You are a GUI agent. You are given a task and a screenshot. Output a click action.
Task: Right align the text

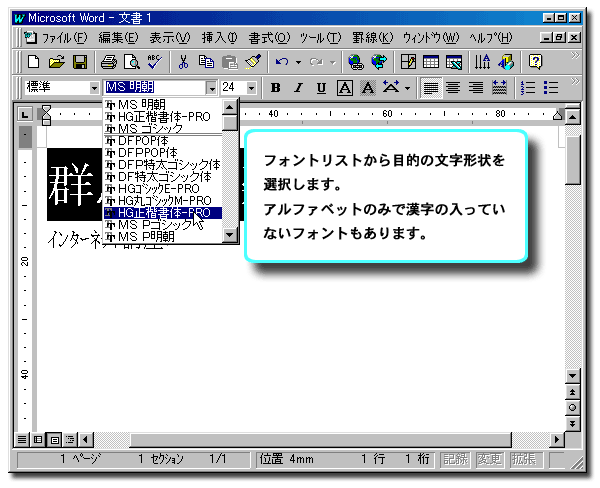pos(476,88)
